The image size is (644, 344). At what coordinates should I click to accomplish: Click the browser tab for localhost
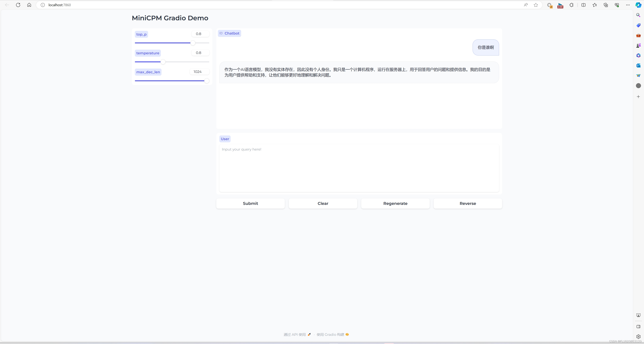(x=60, y=5)
